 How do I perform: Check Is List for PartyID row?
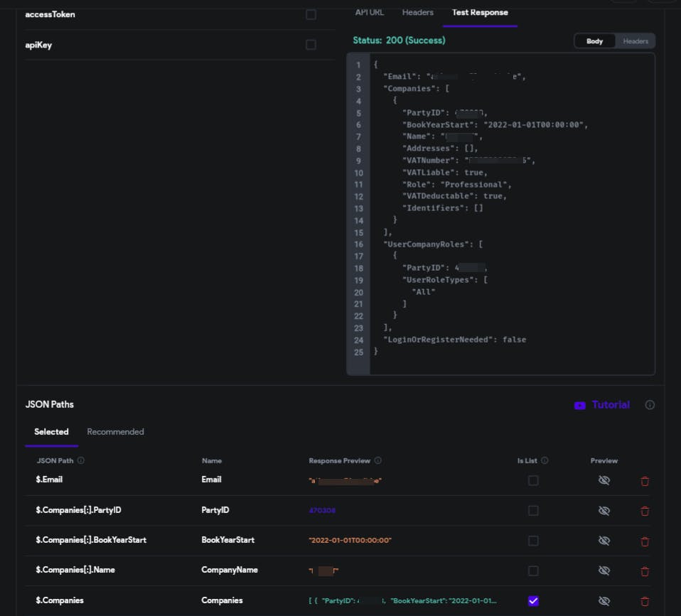533,511
